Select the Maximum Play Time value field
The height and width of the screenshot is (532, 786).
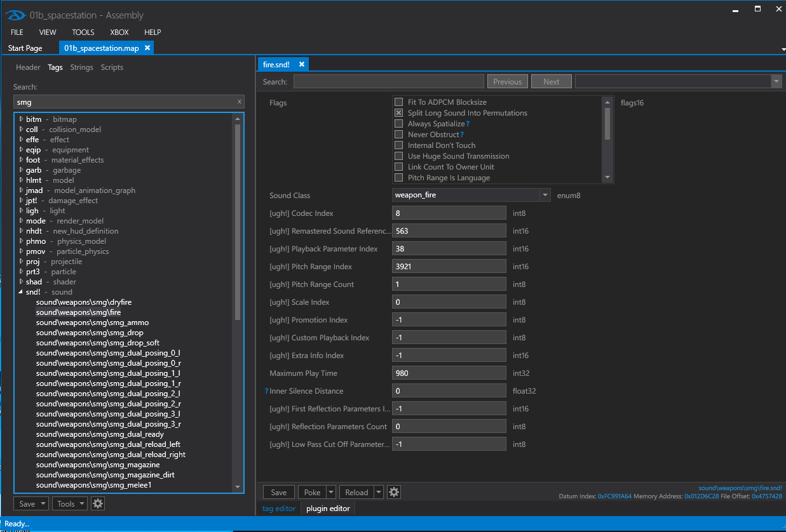pos(449,373)
